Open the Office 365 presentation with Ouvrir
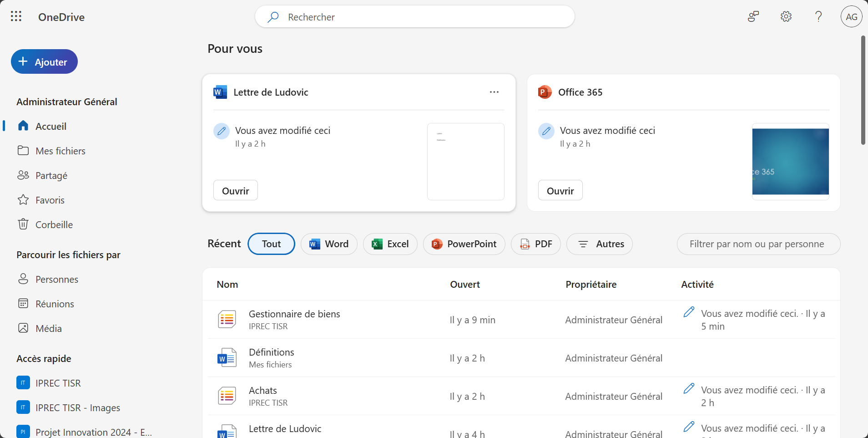The image size is (868, 438). pyautogui.click(x=560, y=190)
